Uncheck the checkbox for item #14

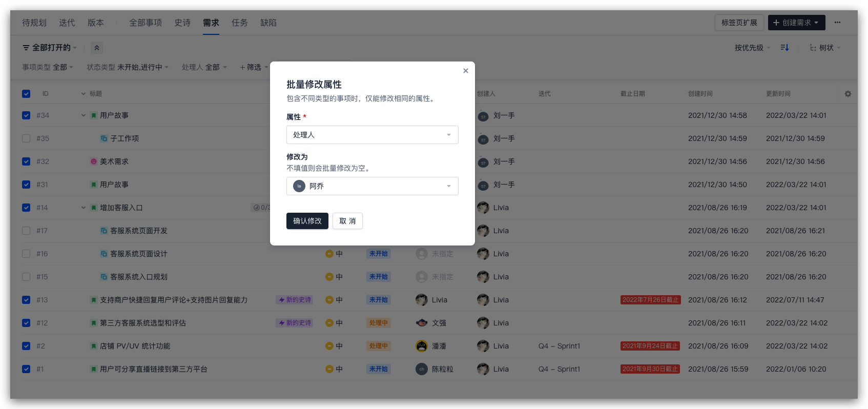click(26, 208)
